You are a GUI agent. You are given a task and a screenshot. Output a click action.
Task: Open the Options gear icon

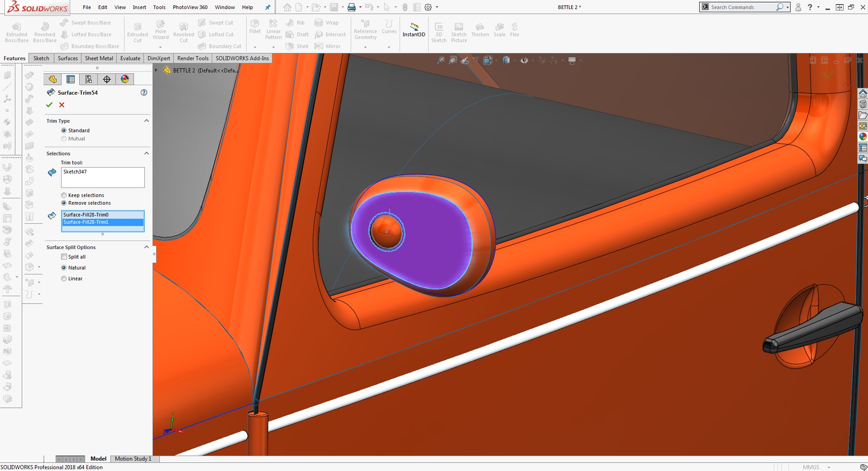click(x=428, y=7)
